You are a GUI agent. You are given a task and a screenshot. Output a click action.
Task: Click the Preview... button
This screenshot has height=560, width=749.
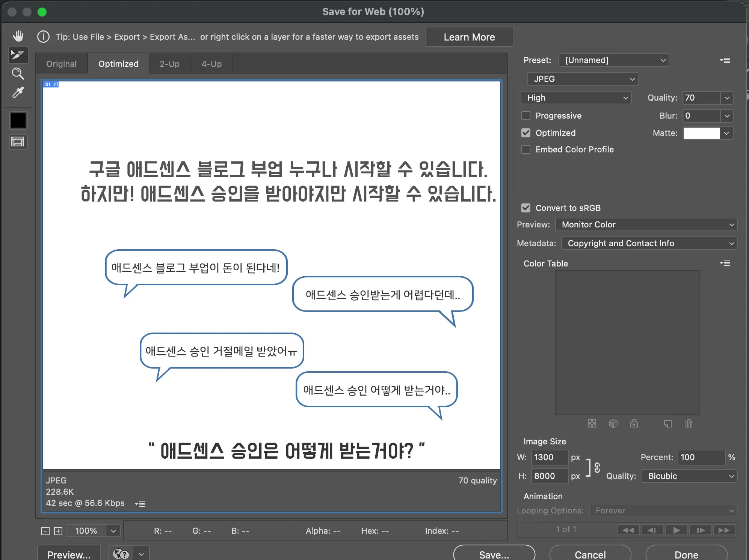[69, 553]
